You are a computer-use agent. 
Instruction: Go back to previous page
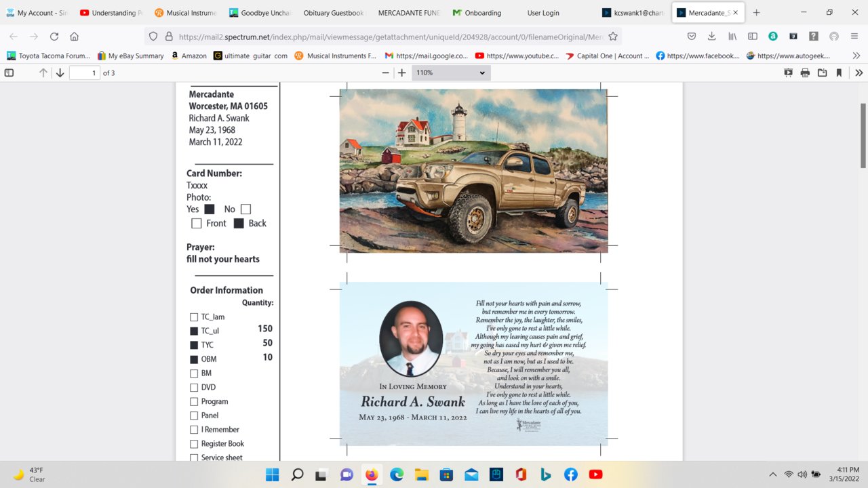tap(14, 37)
